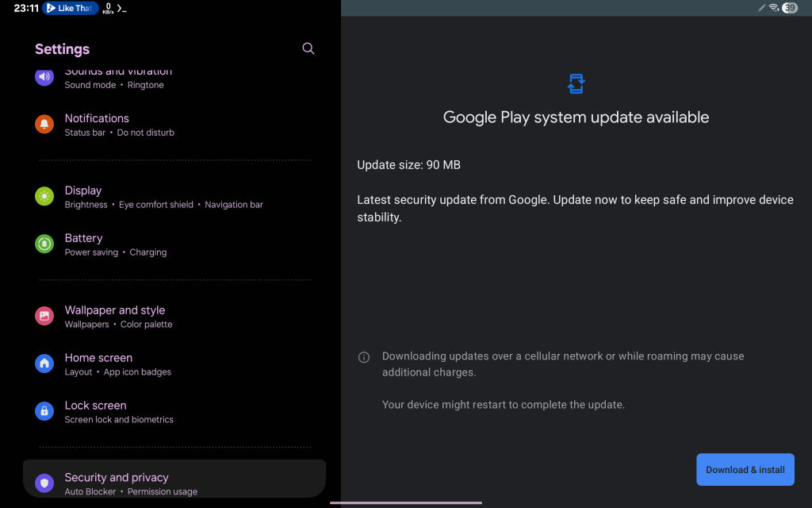Tap the Lock screen padlock icon
Viewport: 812px width, 508px height.
[44, 411]
